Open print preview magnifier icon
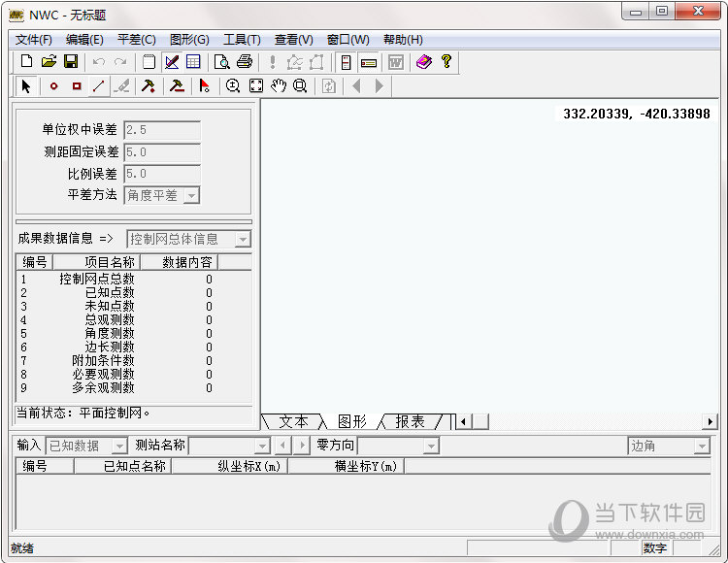 point(222,62)
